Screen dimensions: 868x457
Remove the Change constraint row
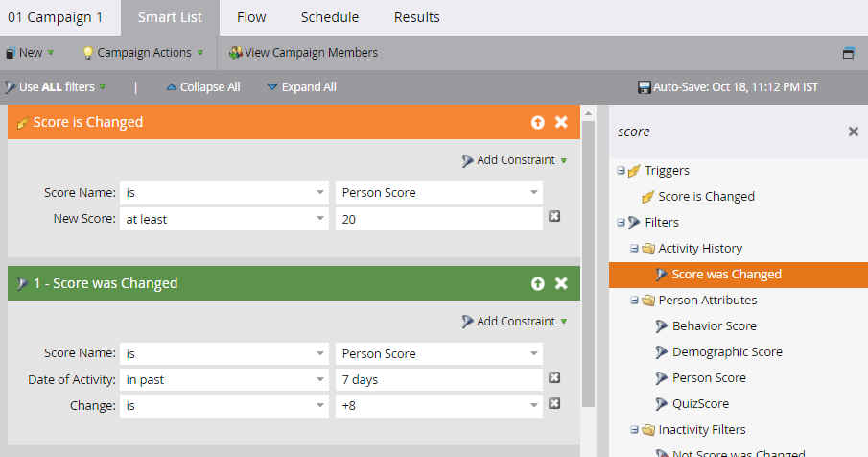pos(554,404)
